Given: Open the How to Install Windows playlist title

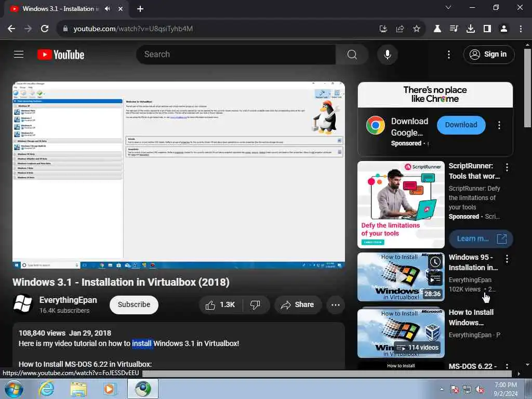Looking at the screenshot, I should coord(471,317).
